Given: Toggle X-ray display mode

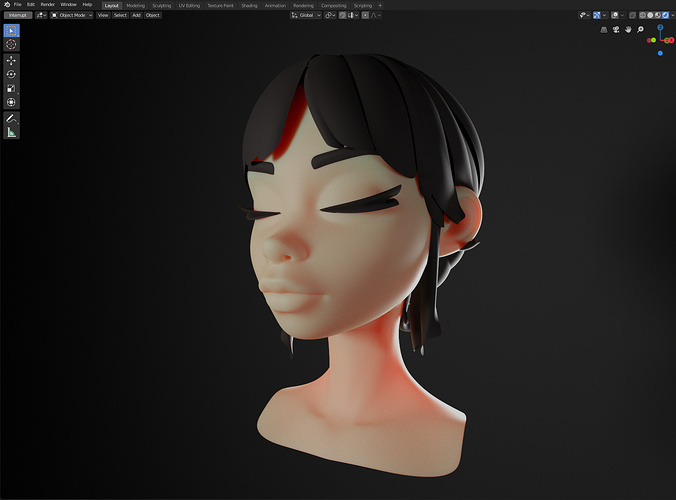Looking at the screenshot, I should (632, 15).
